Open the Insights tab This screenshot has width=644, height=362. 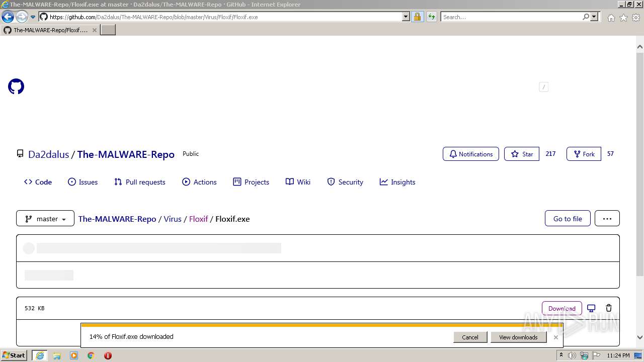click(397, 182)
